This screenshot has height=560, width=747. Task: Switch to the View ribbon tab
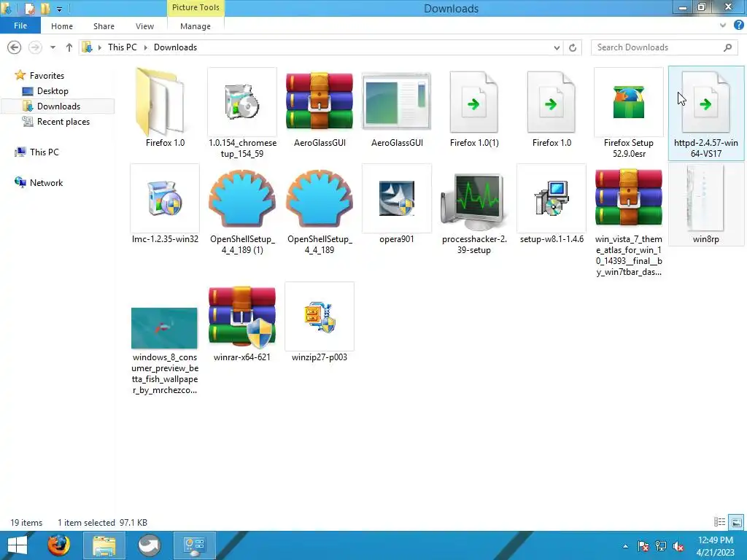click(144, 26)
